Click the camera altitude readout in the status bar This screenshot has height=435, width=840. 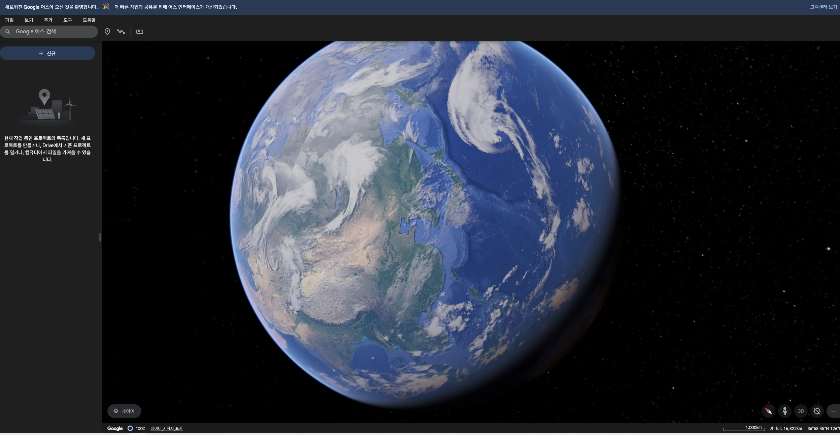pos(785,429)
